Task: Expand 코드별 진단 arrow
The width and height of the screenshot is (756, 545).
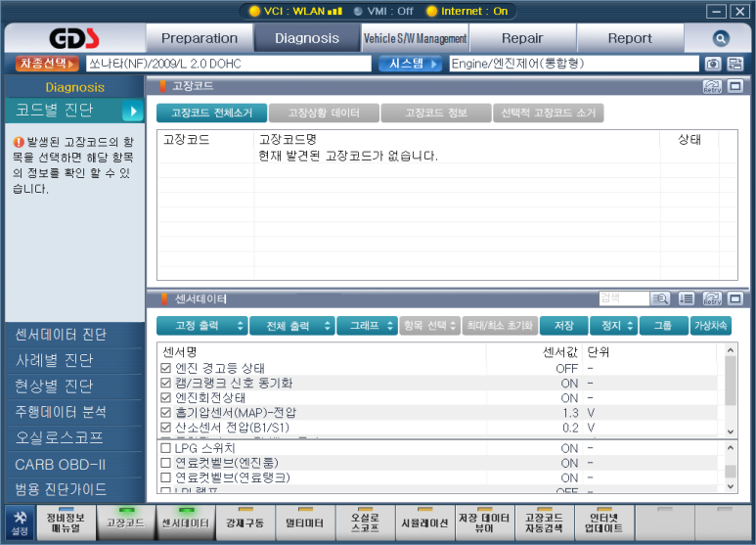Action: [133, 112]
